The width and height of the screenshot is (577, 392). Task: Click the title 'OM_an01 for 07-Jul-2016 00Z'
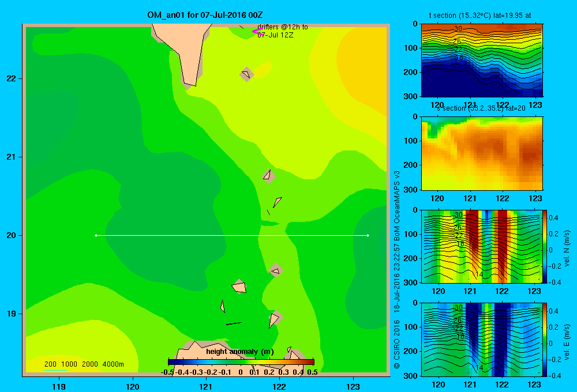point(205,15)
